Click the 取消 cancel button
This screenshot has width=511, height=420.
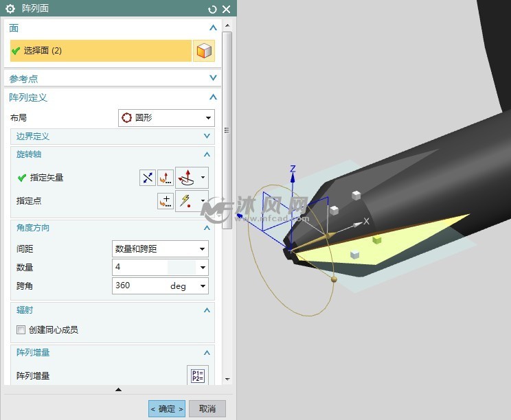tap(207, 408)
